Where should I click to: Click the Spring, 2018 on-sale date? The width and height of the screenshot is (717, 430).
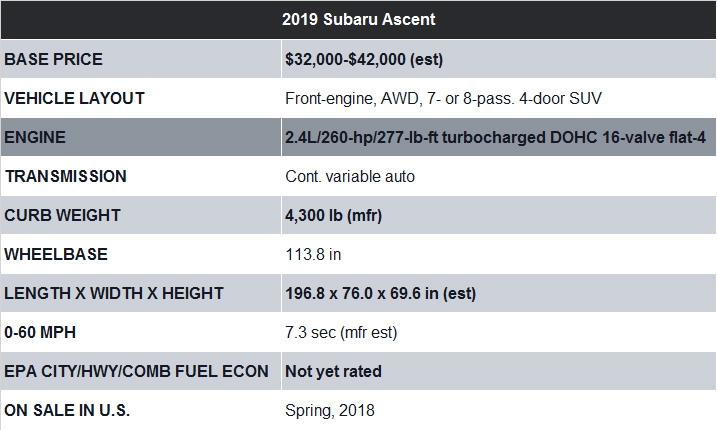pyautogui.click(x=330, y=411)
